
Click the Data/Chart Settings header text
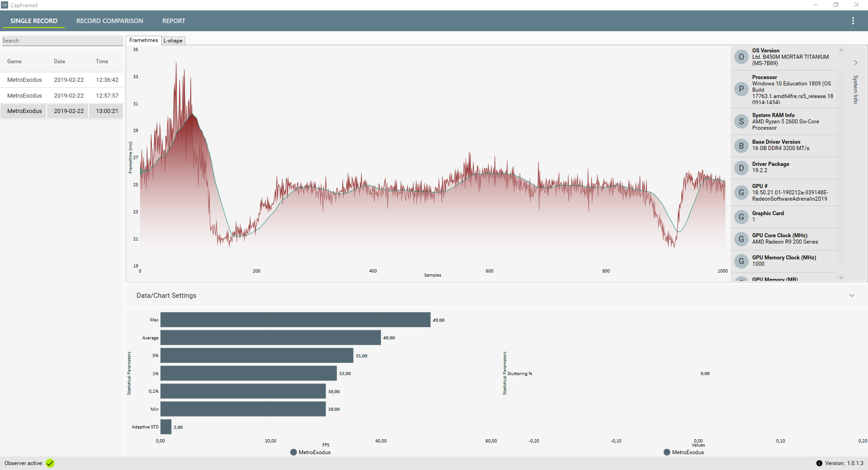[x=166, y=296]
